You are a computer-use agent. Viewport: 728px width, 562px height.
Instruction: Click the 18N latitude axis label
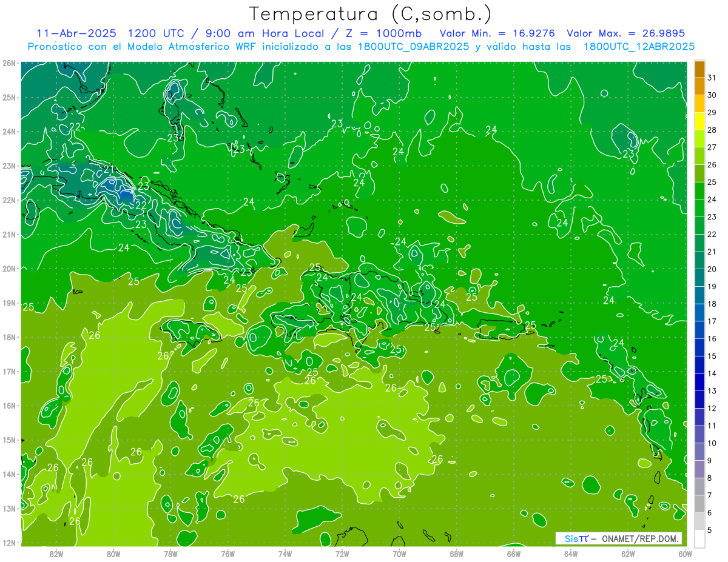[x=8, y=337]
